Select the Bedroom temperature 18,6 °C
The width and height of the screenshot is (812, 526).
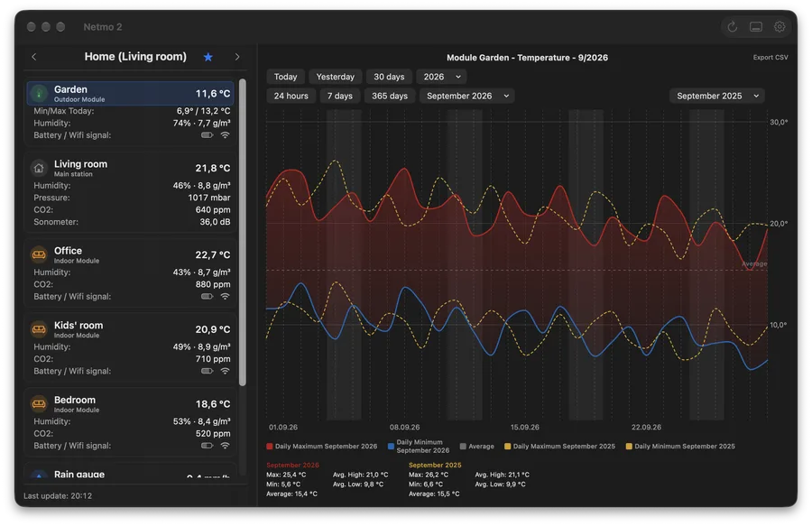212,404
